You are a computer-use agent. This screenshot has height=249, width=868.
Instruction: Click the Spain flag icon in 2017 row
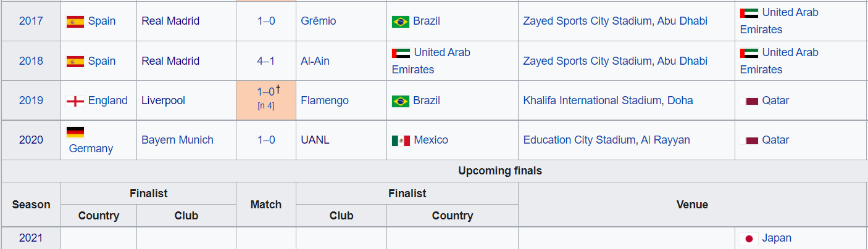(75, 22)
